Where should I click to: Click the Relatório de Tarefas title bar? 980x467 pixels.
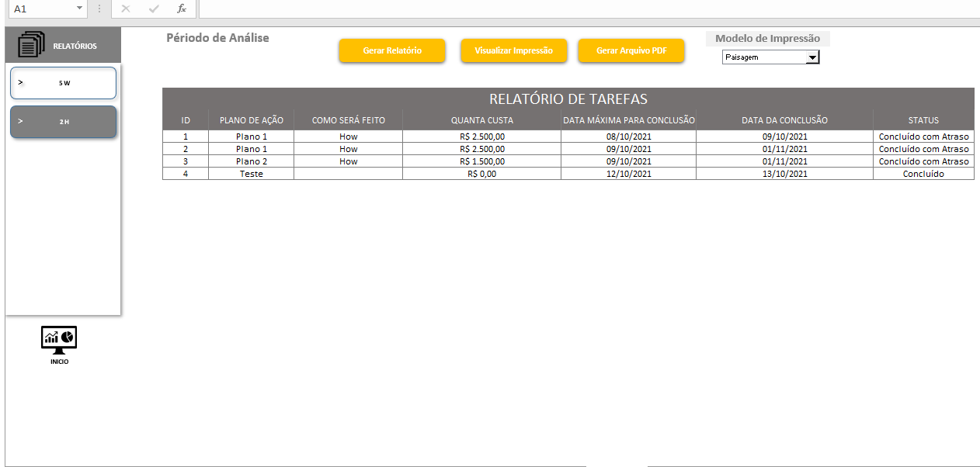tap(568, 99)
